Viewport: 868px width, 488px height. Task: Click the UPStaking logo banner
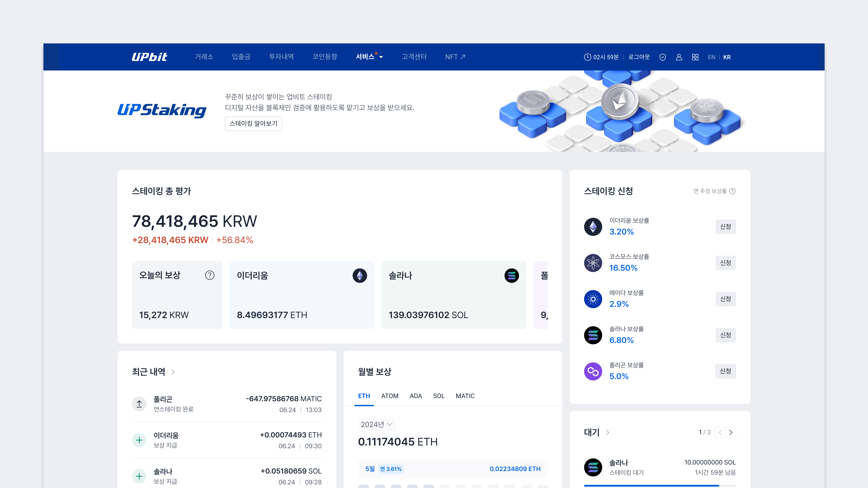(x=162, y=110)
